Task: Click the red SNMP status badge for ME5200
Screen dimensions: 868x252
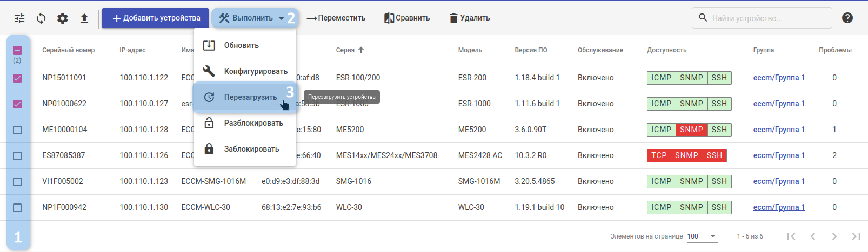Action: (691, 130)
